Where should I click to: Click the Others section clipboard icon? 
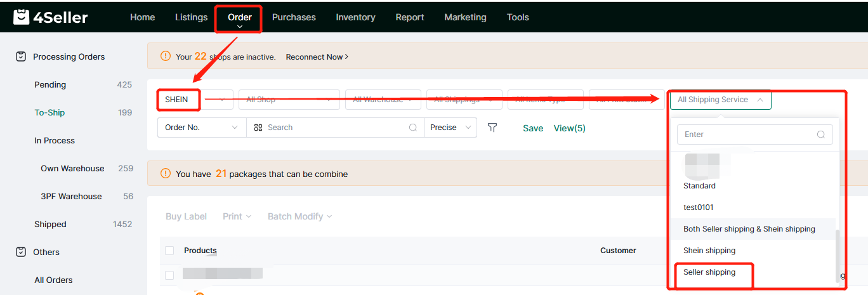point(21,252)
